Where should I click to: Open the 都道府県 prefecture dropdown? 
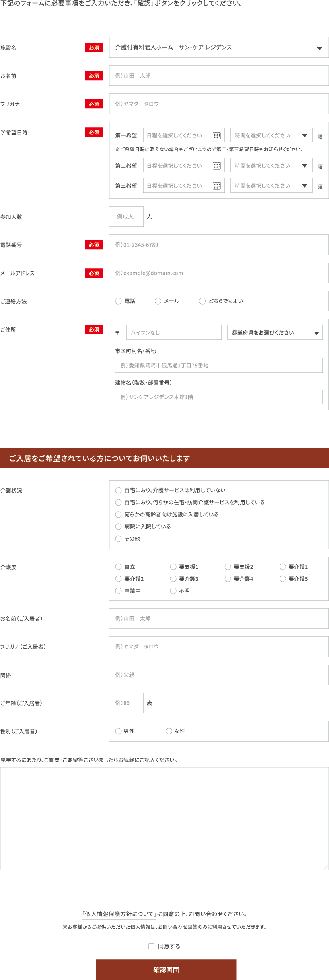(275, 333)
